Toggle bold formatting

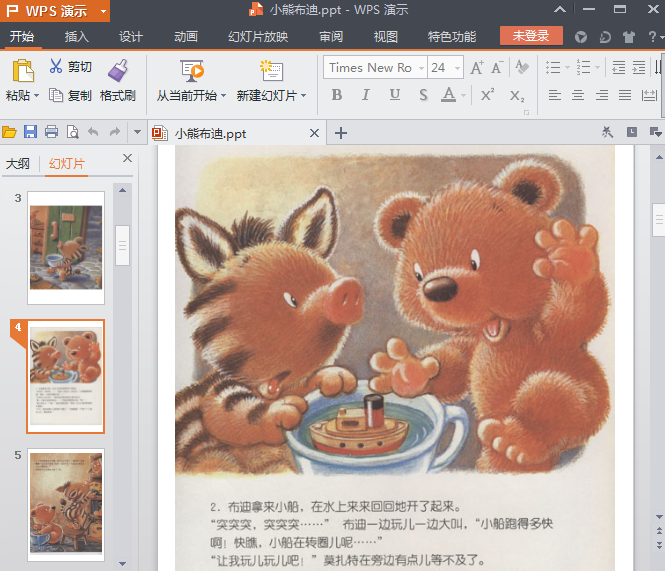coord(337,95)
